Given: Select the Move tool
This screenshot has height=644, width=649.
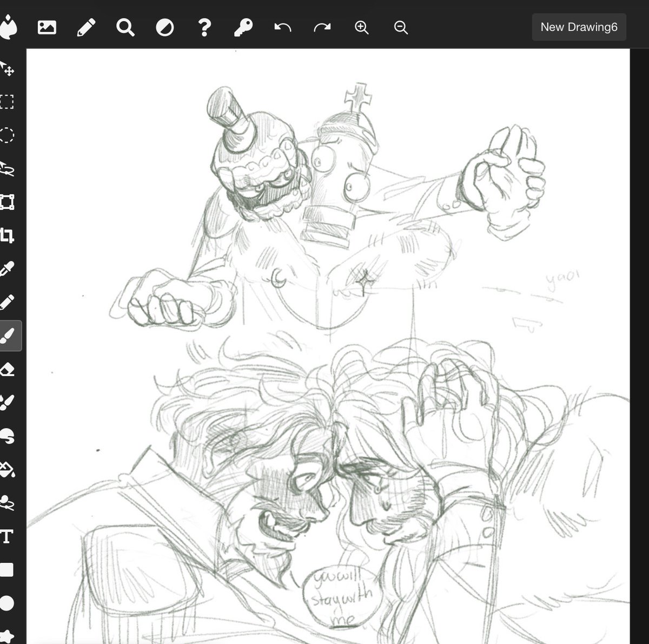Looking at the screenshot, I should click(x=7, y=69).
